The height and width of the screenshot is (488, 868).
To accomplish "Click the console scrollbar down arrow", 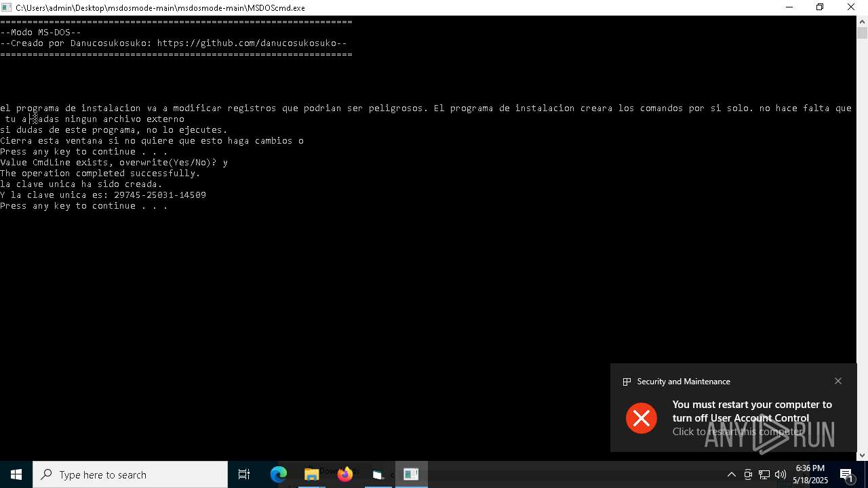I will pos(862,455).
